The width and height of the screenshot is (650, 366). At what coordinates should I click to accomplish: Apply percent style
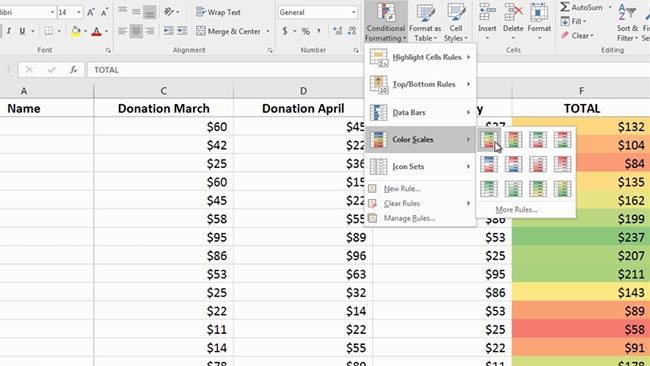[306, 31]
